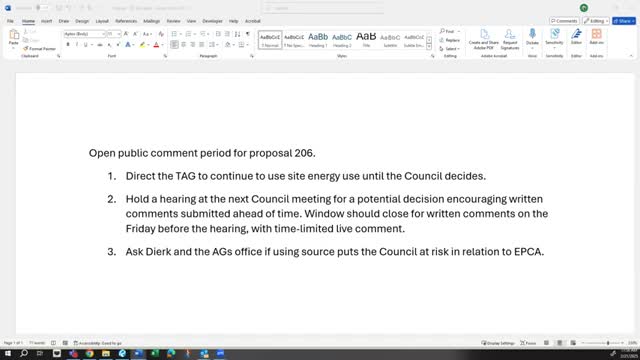The width and height of the screenshot is (640, 360).
Task: Toggle bold formatting
Action: pos(68,45)
